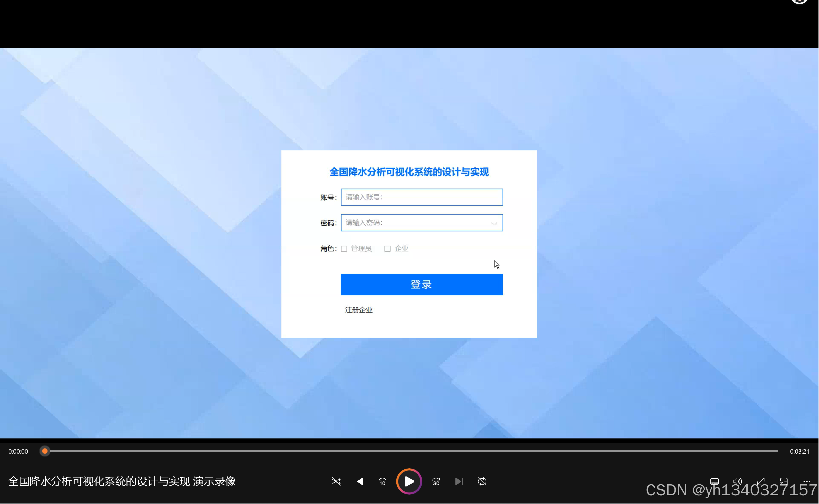819x504 pixels.
Task: Open subtitle settings
Action: coord(714,481)
